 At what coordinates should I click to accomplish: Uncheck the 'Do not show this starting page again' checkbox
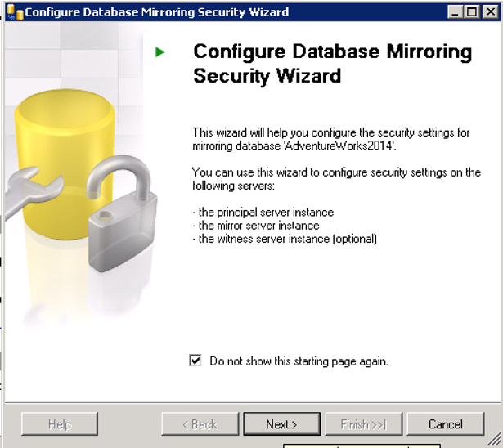195,361
